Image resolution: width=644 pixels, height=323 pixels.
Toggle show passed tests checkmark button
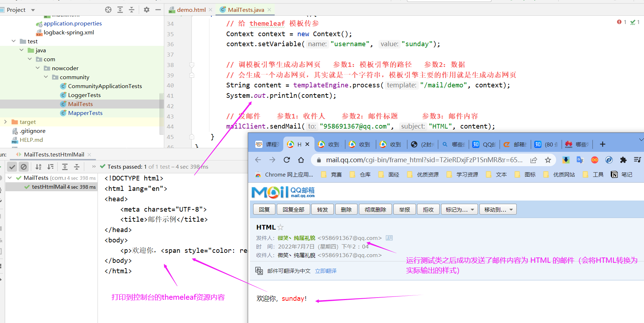pos(12,167)
